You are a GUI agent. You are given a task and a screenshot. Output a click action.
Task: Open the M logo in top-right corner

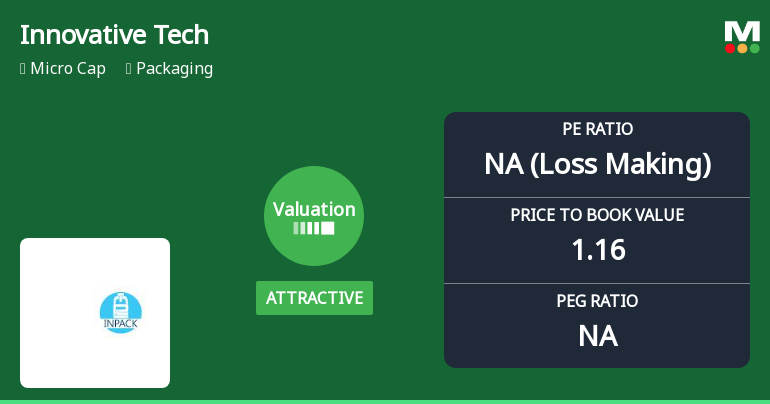[742, 31]
